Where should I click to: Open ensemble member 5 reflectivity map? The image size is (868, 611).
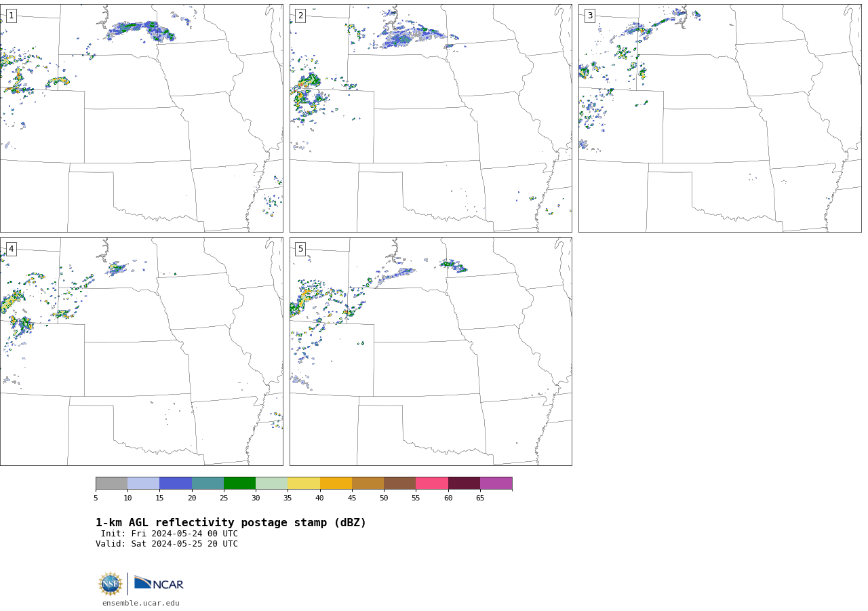click(x=431, y=351)
